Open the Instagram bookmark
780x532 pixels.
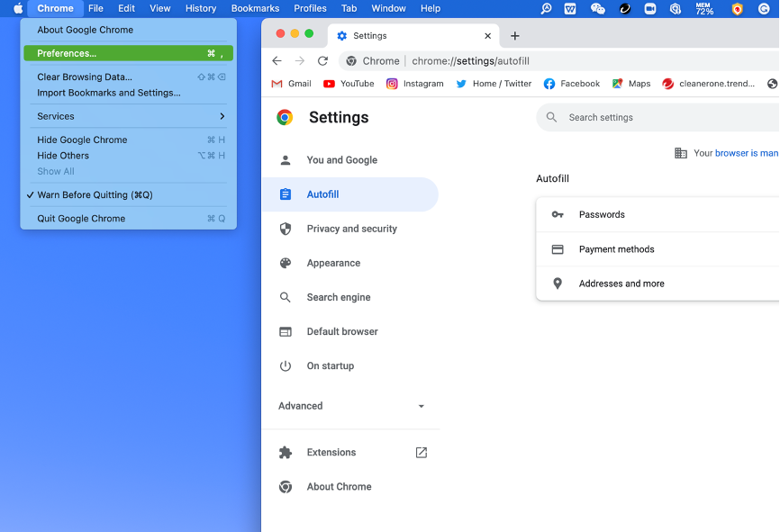[x=414, y=84]
